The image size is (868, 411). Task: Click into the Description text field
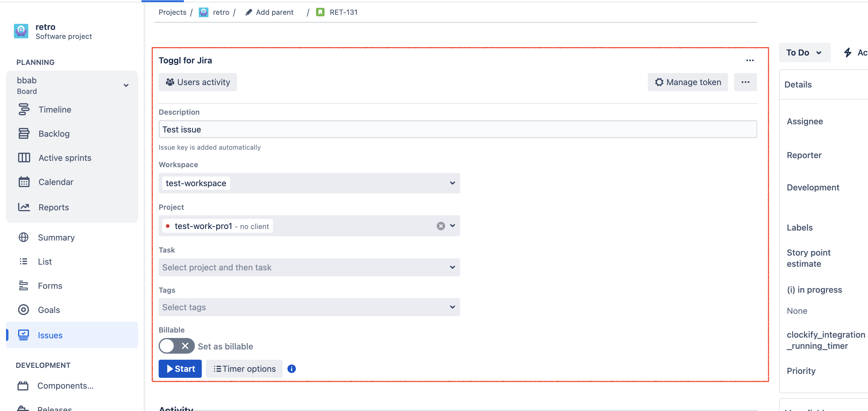pos(457,129)
